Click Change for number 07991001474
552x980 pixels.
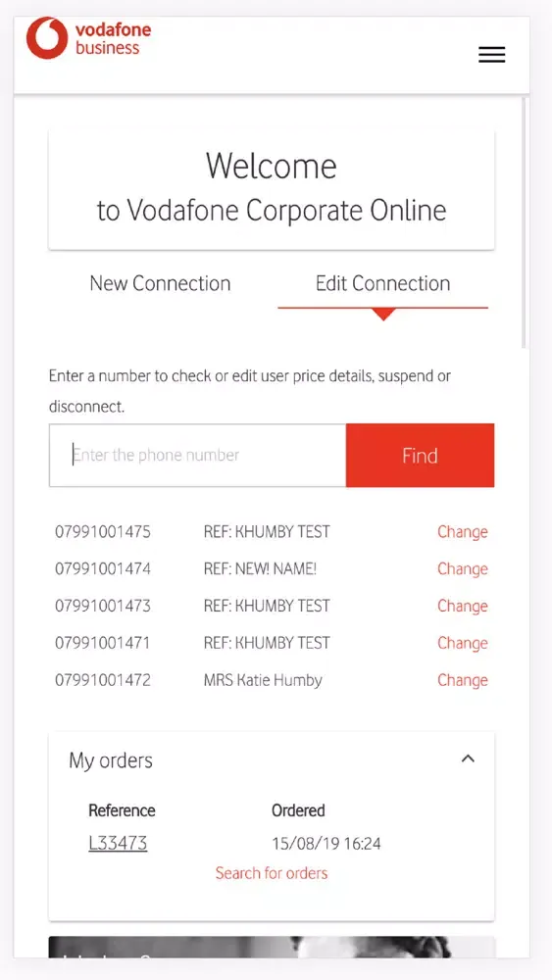(x=463, y=568)
